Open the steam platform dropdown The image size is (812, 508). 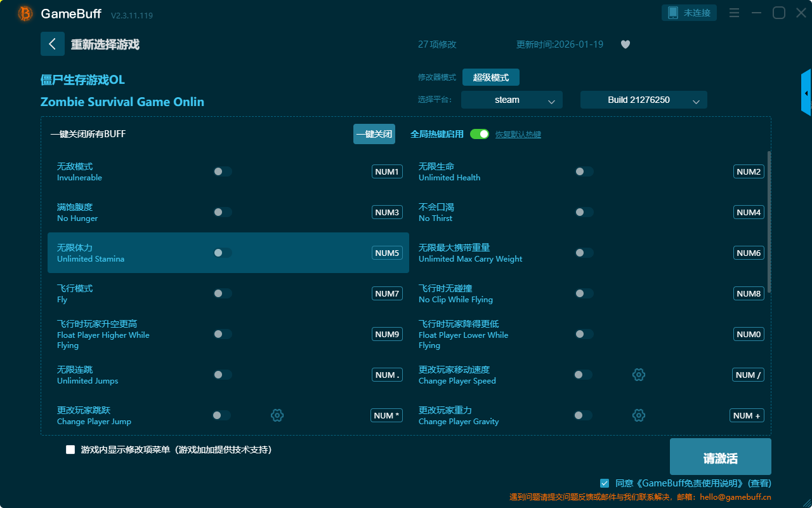(x=511, y=100)
